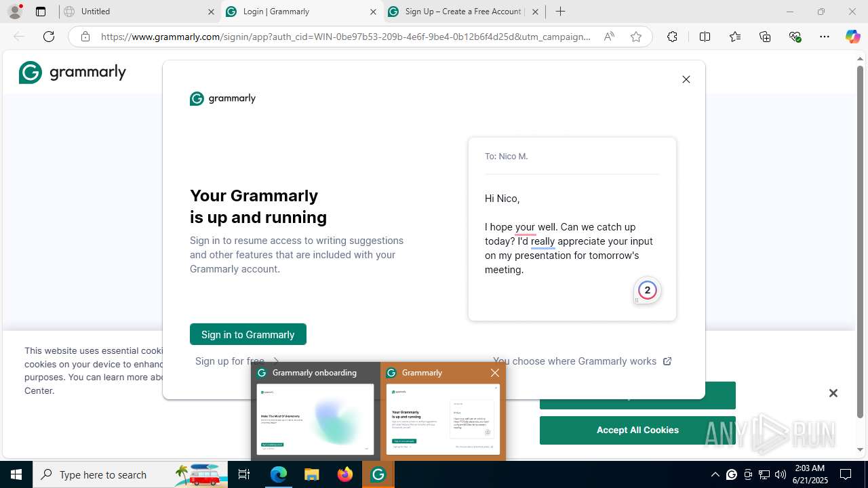Click the Grammarly suggestions counter badge
The image size is (868, 488).
pyautogui.click(x=648, y=290)
